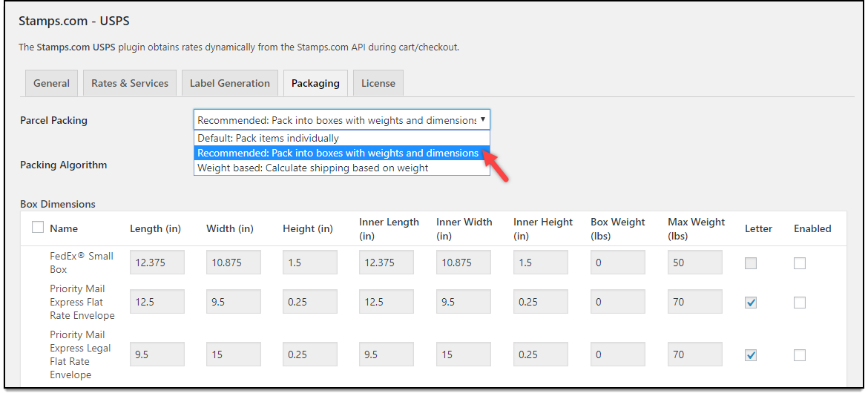This screenshot has width=868, height=396.
Task: Click Width field of FedEx Small Box
Action: (x=234, y=263)
